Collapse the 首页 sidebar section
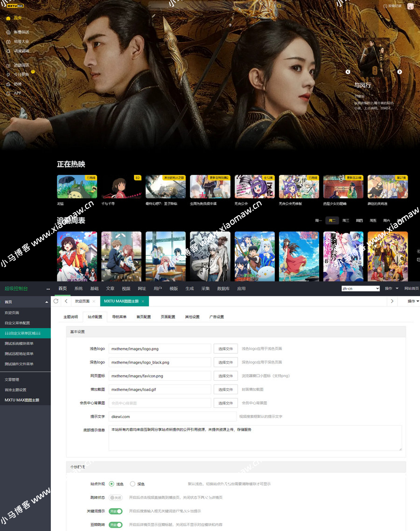This screenshot has width=420, height=531. (46, 302)
